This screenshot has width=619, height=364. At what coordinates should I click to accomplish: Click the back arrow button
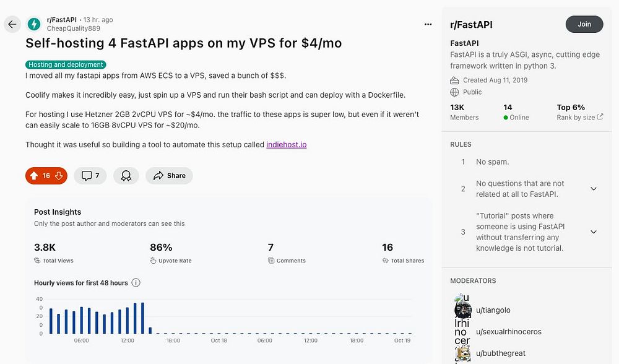coord(12,24)
